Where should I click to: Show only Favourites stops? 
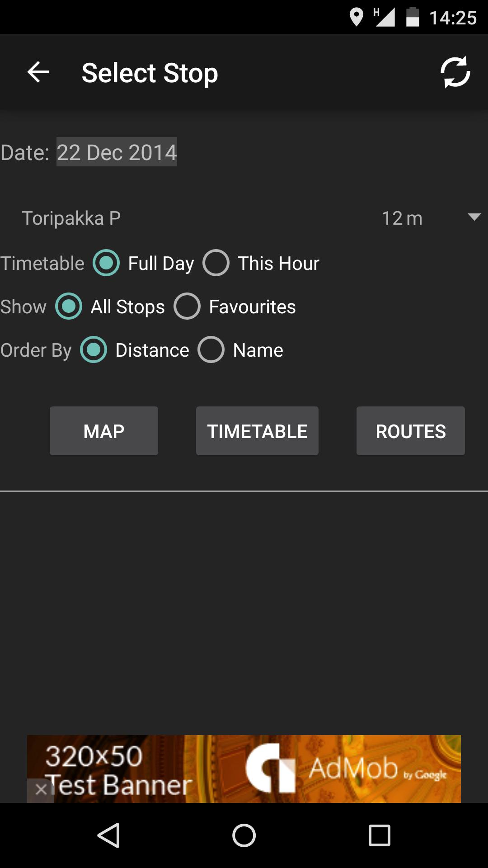click(x=187, y=307)
